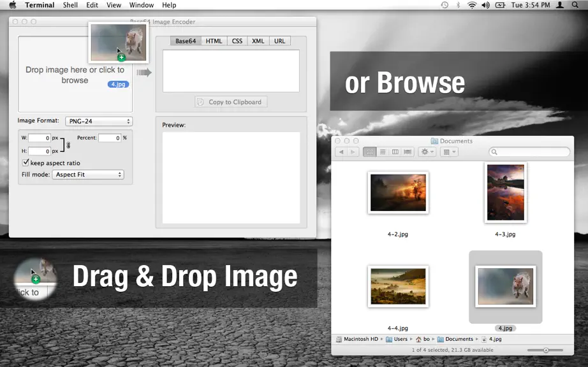This screenshot has width=588, height=367.
Task: Adjust the Finder icon size slider
Action: point(545,350)
